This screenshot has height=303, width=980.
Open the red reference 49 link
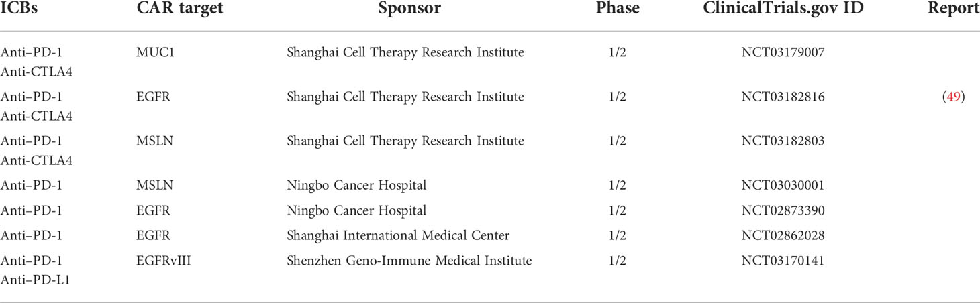(953, 97)
